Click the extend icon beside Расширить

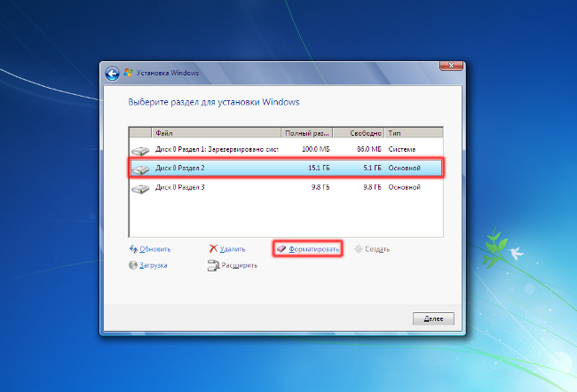click(x=213, y=265)
